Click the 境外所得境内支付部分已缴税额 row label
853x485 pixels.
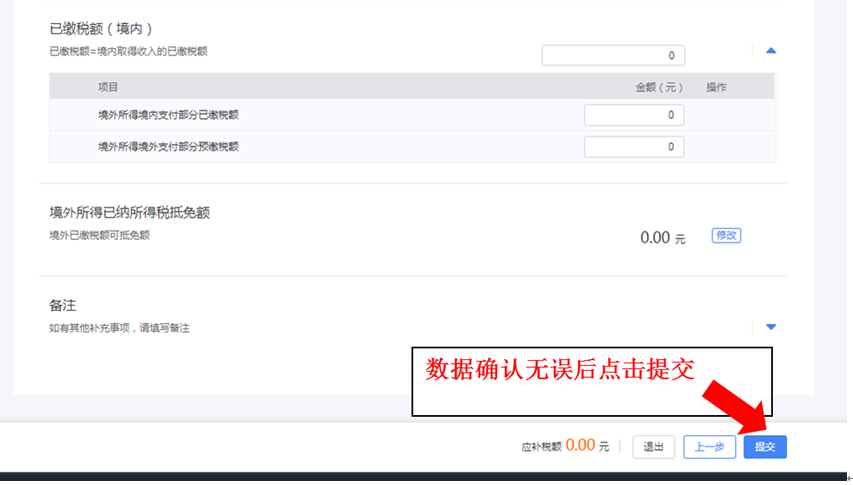tap(168, 115)
